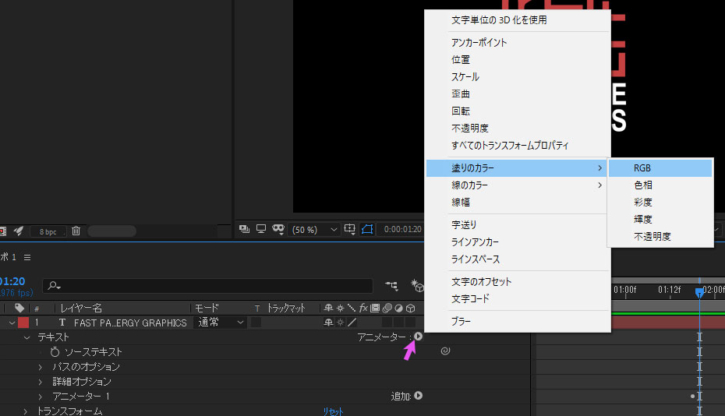
Task: Open the 通常 blend mode dropdown
Action: click(219, 323)
